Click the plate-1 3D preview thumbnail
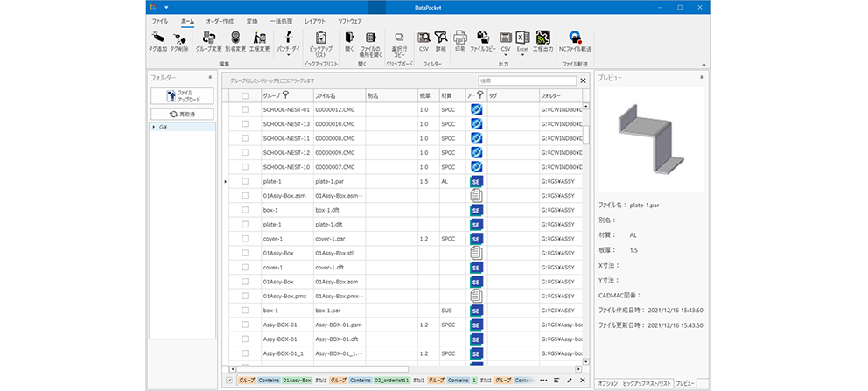Screen dimensions: 868x391 pyautogui.click(x=650, y=141)
